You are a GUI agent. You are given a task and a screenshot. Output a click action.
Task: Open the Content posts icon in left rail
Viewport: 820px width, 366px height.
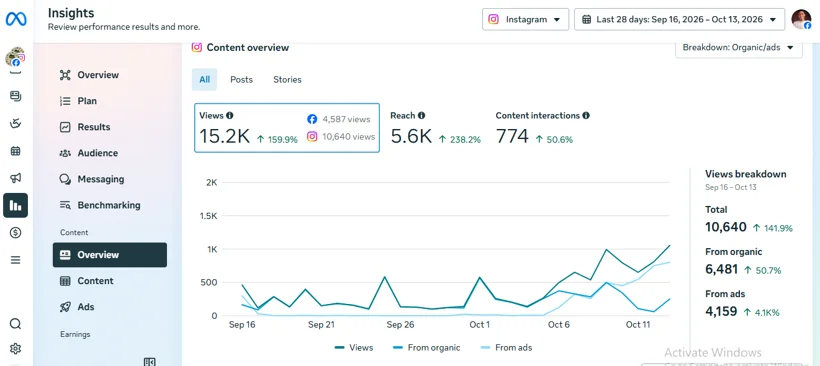coord(15,96)
